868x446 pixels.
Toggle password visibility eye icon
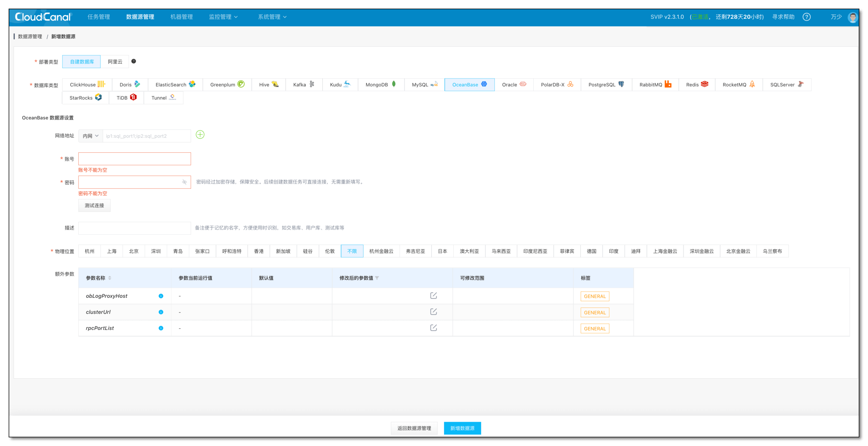[184, 182]
